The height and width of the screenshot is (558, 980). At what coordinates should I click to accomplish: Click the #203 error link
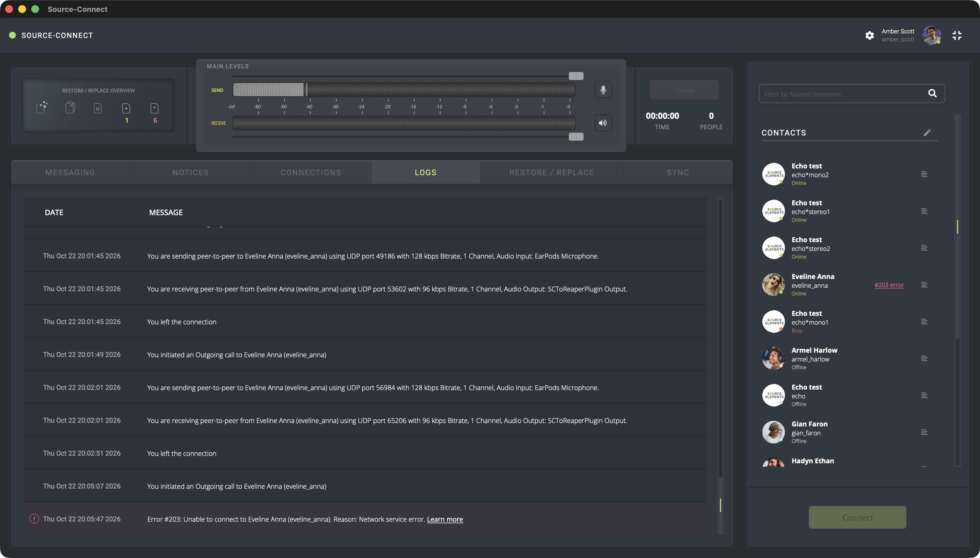click(889, 285)
